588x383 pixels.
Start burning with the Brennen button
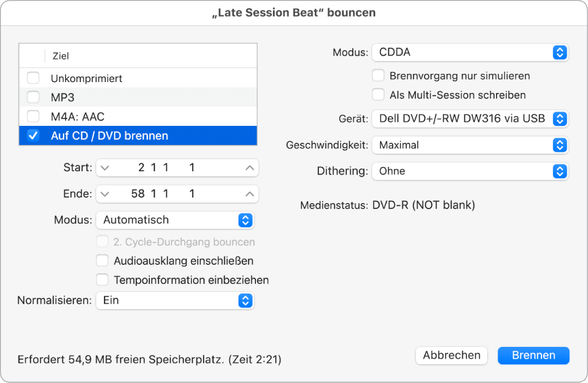[x=533, y=355]
